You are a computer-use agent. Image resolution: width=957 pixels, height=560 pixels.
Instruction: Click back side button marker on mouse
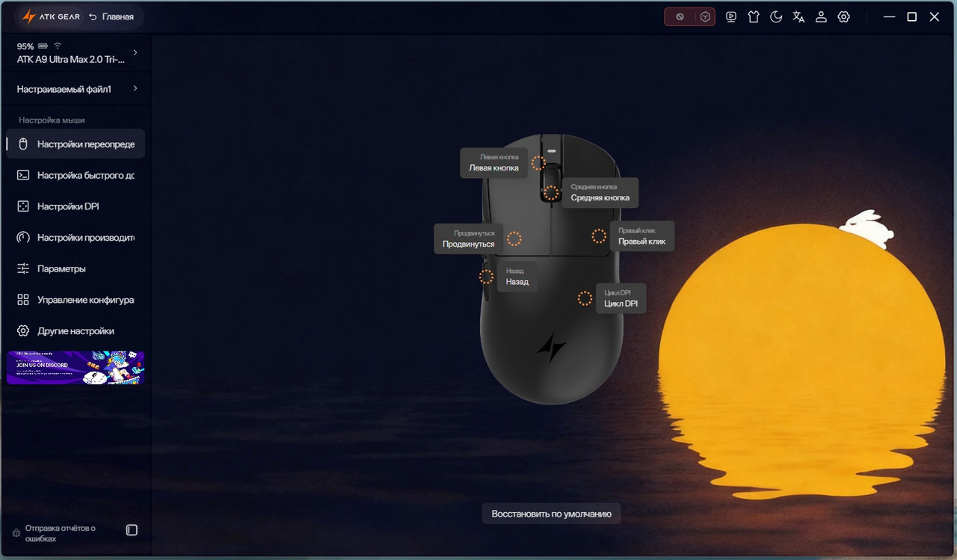coord(487,277)
